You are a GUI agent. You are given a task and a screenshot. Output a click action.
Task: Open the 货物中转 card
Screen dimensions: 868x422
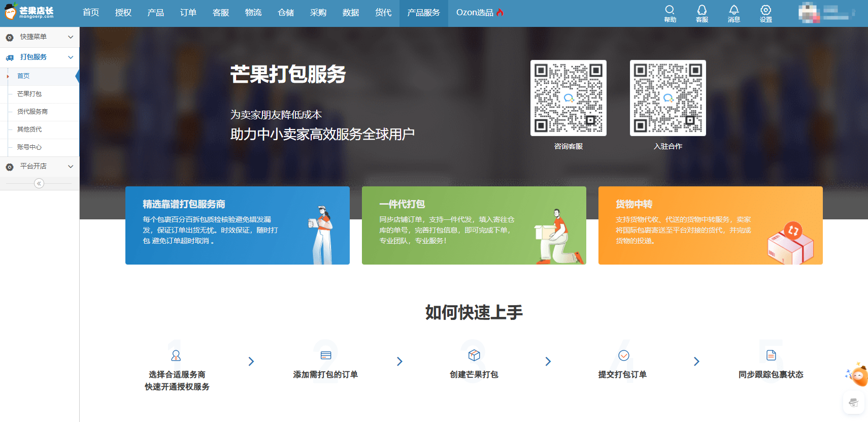point(711,225)
